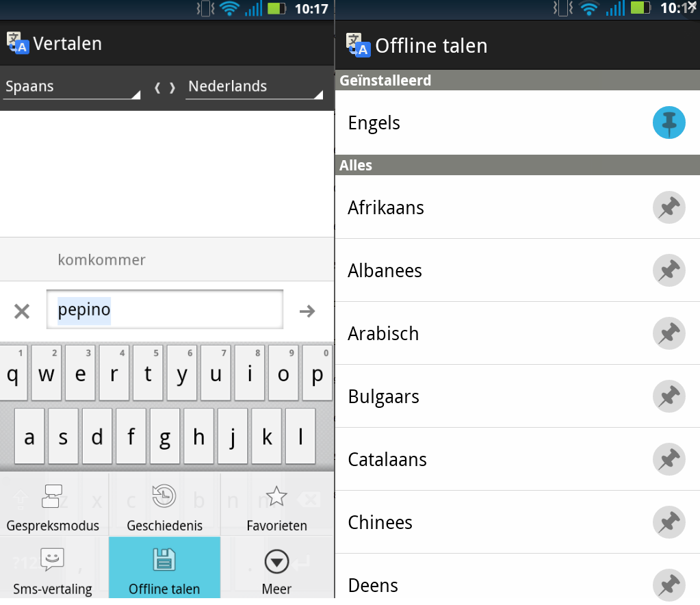
Task: Open the Meer menu option
Action: point(276,569)
